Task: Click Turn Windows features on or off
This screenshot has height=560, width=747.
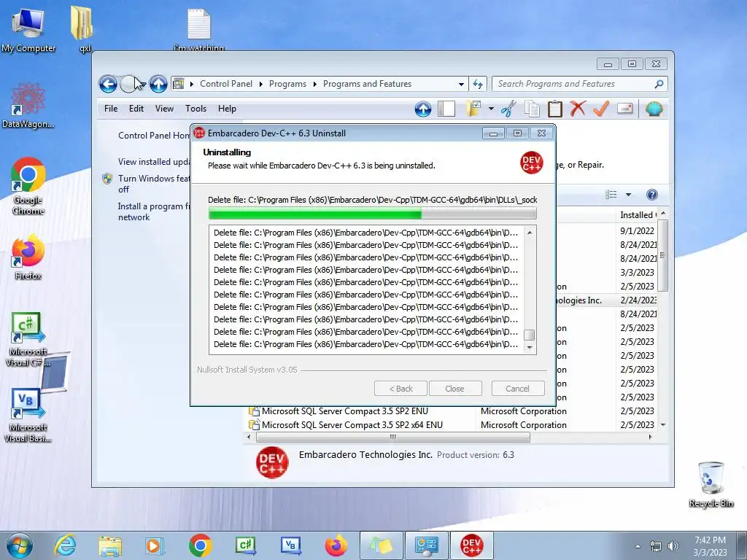Action: [x=154, y=184]
